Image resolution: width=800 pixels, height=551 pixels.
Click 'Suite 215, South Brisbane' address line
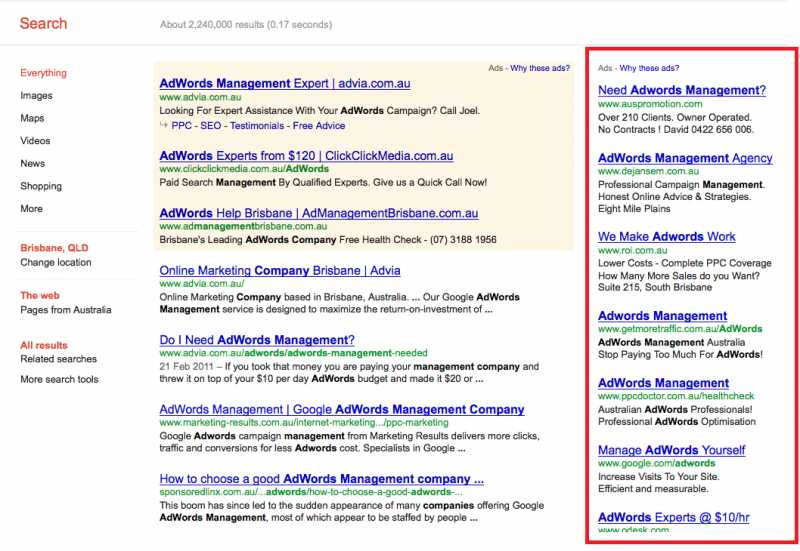pyautogui.click(x=655, y=287)
